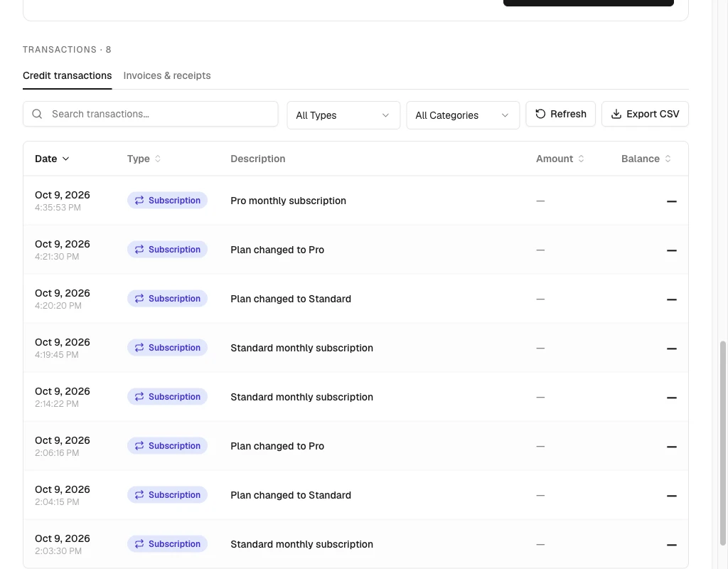Sort table by Date header
The width and height of the screenshot is (728, 569).
click(x=52, y=159)
